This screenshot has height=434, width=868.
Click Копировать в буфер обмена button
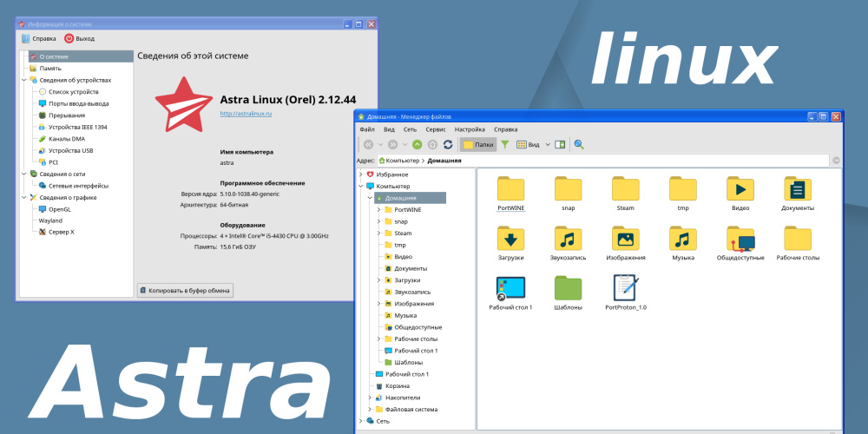click(186, 290)
